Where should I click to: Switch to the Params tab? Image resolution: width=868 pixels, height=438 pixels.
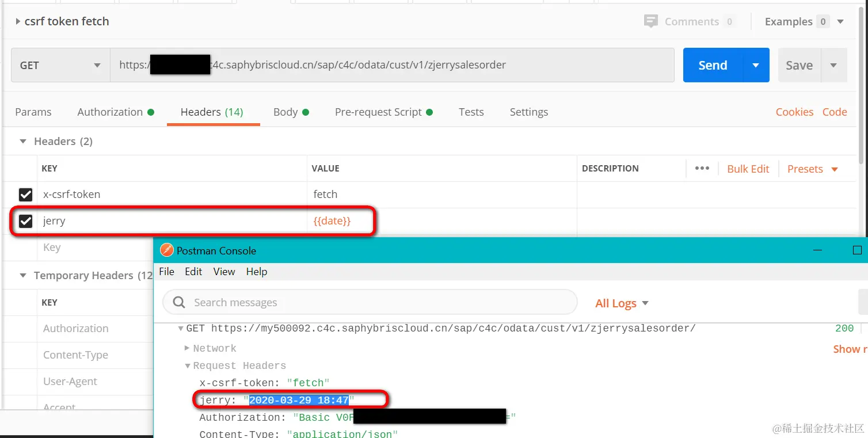[x=33, y=112]
